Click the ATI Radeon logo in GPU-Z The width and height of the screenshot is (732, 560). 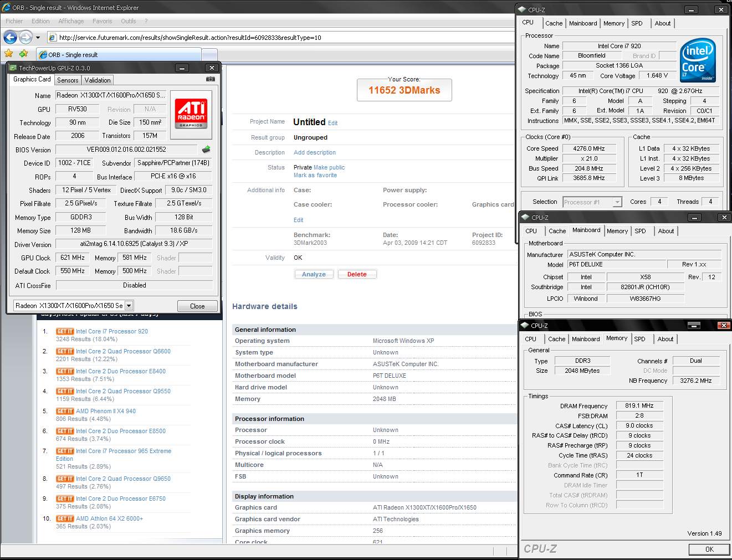[191, 114]
